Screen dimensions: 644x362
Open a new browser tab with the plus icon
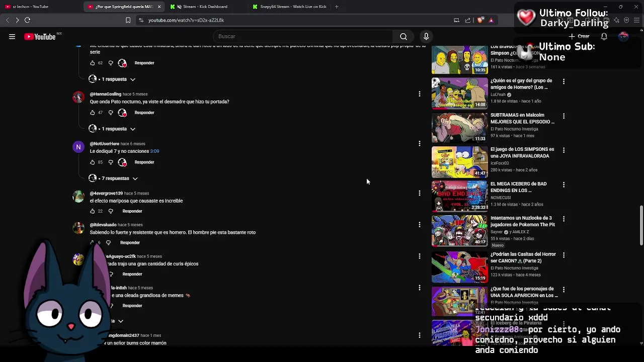point(337,7)
